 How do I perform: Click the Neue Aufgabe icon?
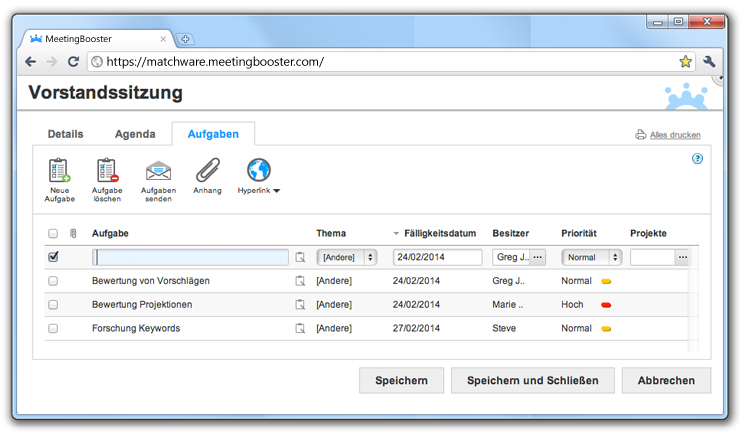click(x=59, y=171)
